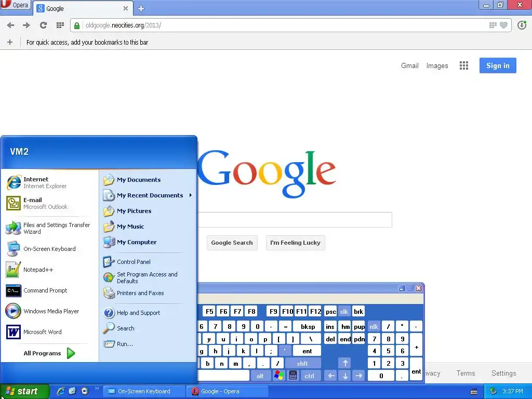This screenshot has width=532, height=399.
Task: Click the up arrow key on keyboard
Action: click(x=345, y=363)
